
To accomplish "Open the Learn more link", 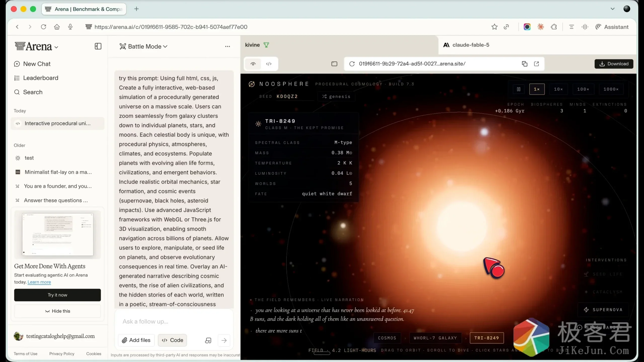I will [39, 282].
